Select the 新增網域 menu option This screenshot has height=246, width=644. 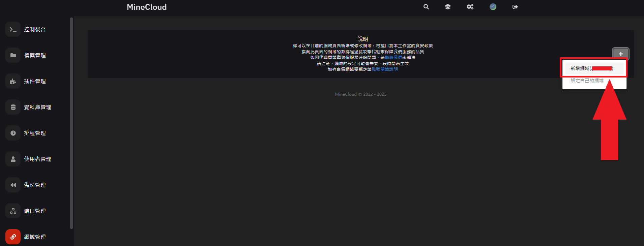coord(592,68)
